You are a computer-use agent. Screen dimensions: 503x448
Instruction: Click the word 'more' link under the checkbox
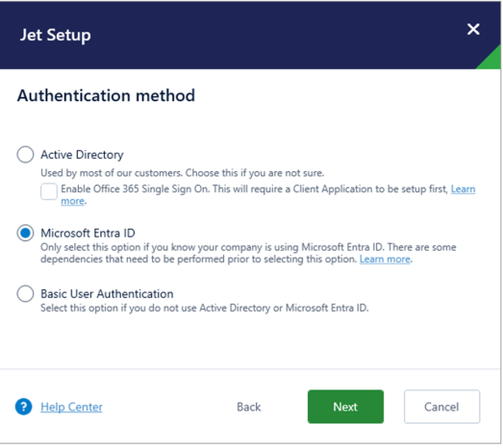[x=73, y=201]
